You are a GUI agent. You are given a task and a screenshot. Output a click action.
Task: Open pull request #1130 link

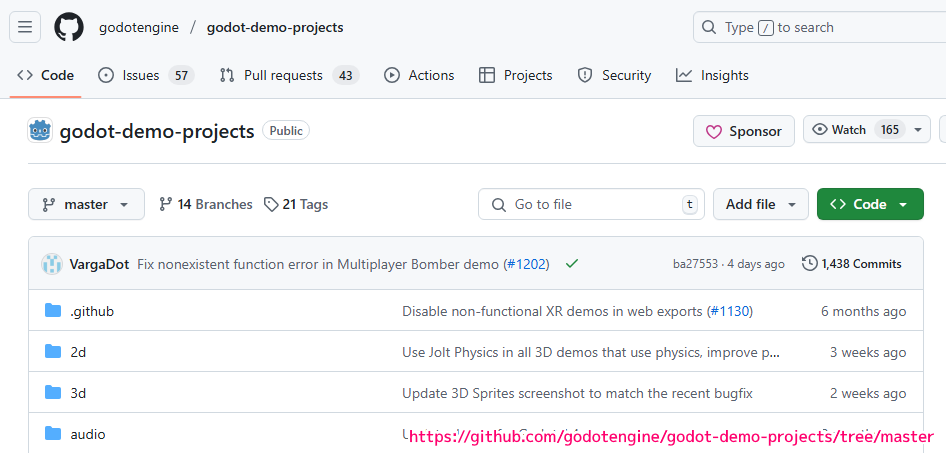[729, 312]
